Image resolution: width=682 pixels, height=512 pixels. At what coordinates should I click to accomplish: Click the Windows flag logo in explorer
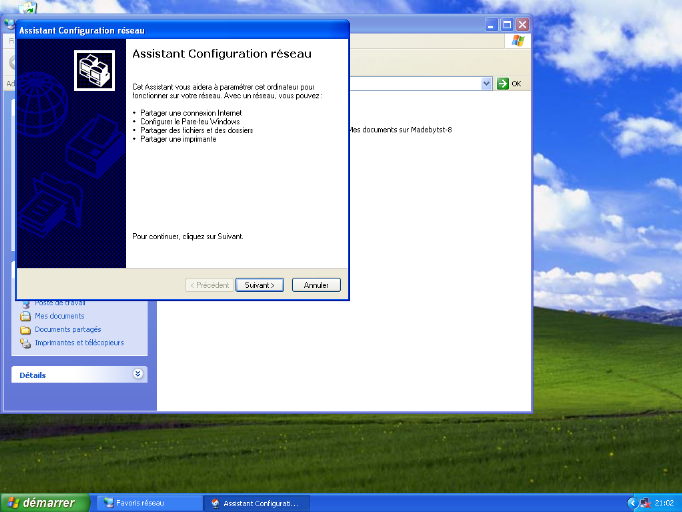click(518, 41)
